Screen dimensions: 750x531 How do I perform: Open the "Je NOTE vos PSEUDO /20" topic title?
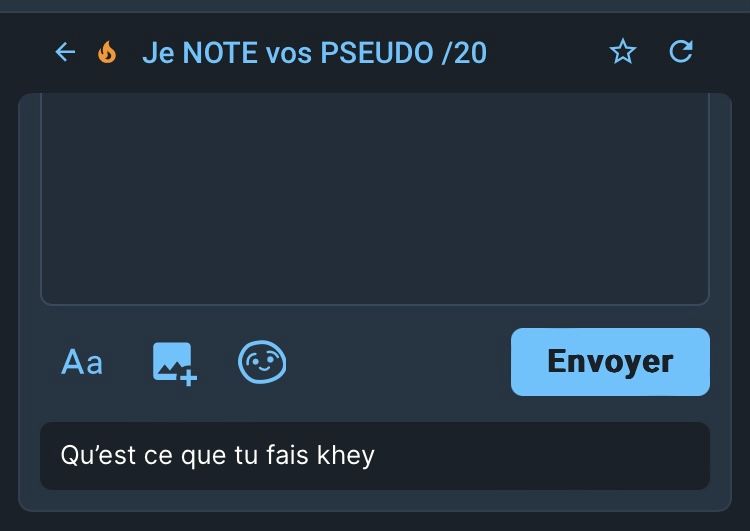[x=314, y=53]
